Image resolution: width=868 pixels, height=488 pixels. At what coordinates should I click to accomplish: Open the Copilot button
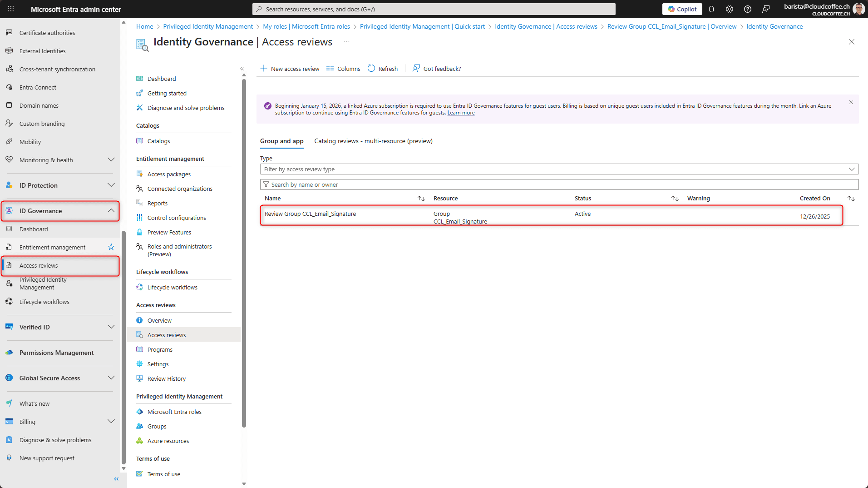682,9
